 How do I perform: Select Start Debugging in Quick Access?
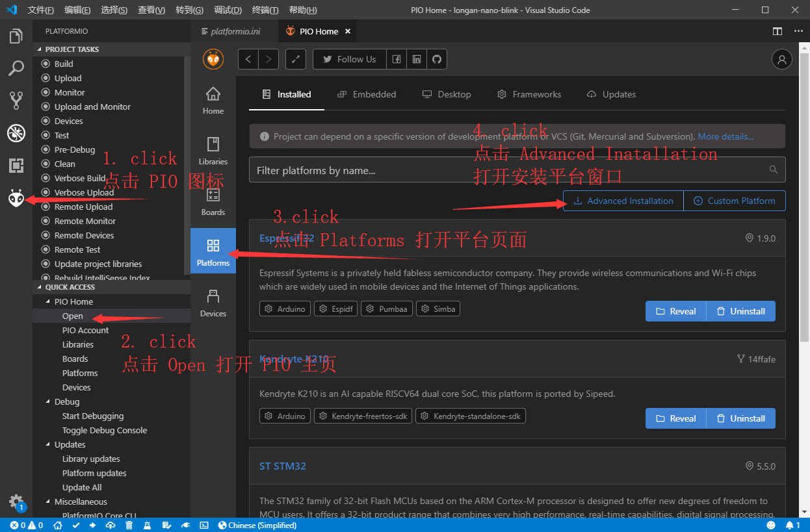(93, 416)
